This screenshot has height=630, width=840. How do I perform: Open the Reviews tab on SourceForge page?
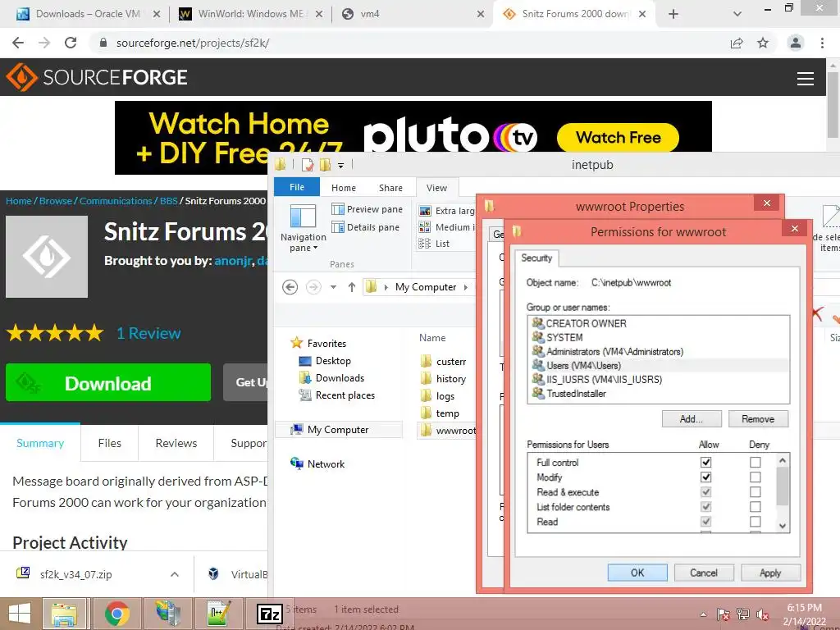176,443
